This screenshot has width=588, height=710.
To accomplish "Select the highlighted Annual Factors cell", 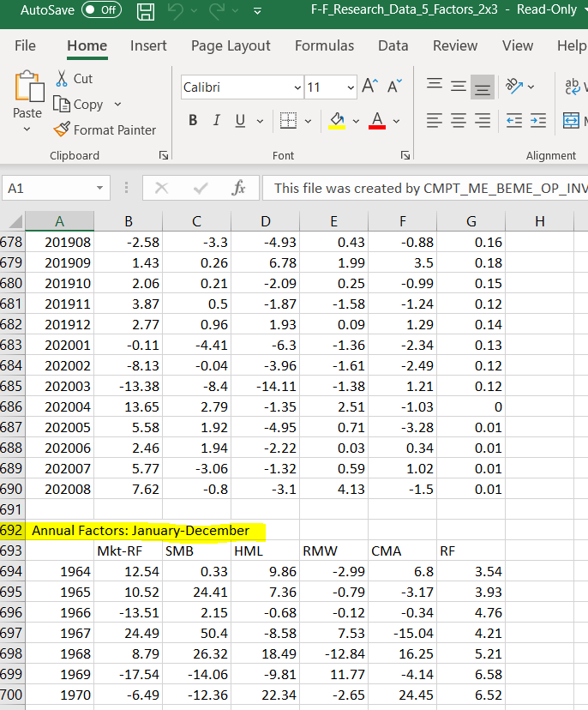I will pos(60,530).
